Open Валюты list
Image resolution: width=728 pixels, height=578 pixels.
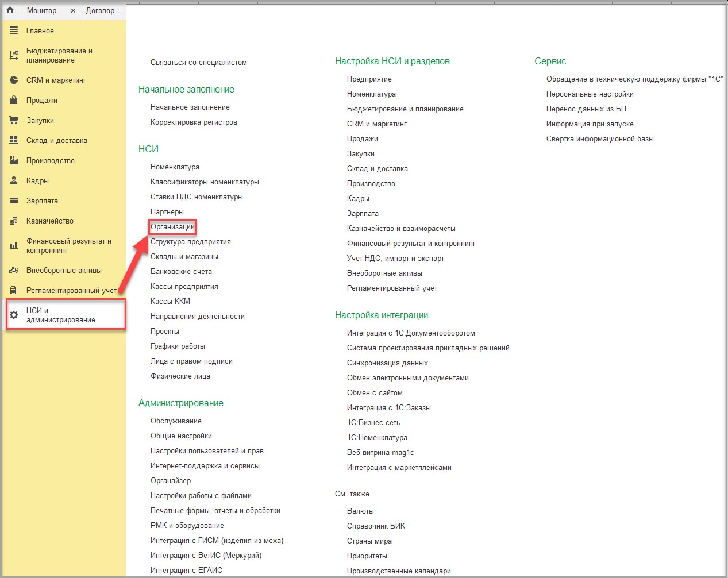pyautogui.click(x=360, y=511)
